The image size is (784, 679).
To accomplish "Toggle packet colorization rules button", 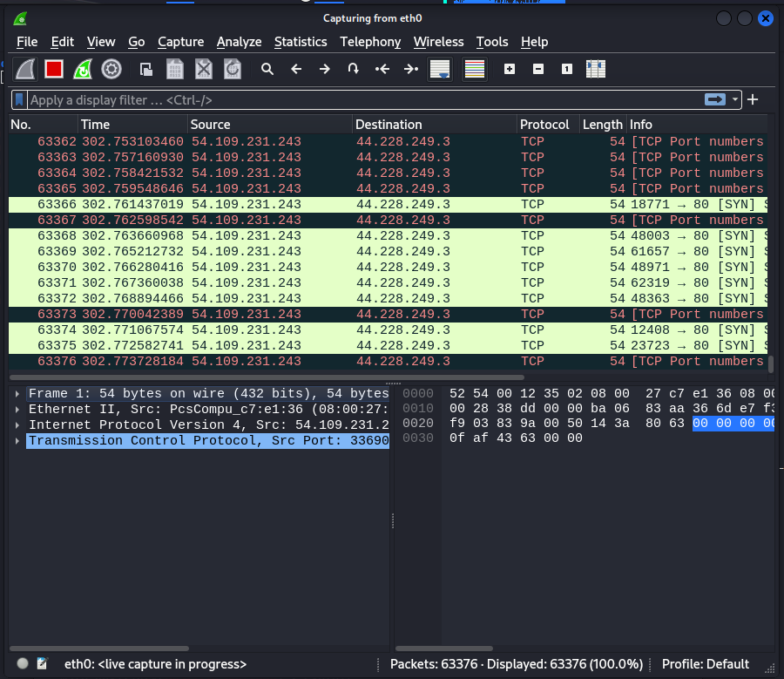I will (x=475, y=69).
